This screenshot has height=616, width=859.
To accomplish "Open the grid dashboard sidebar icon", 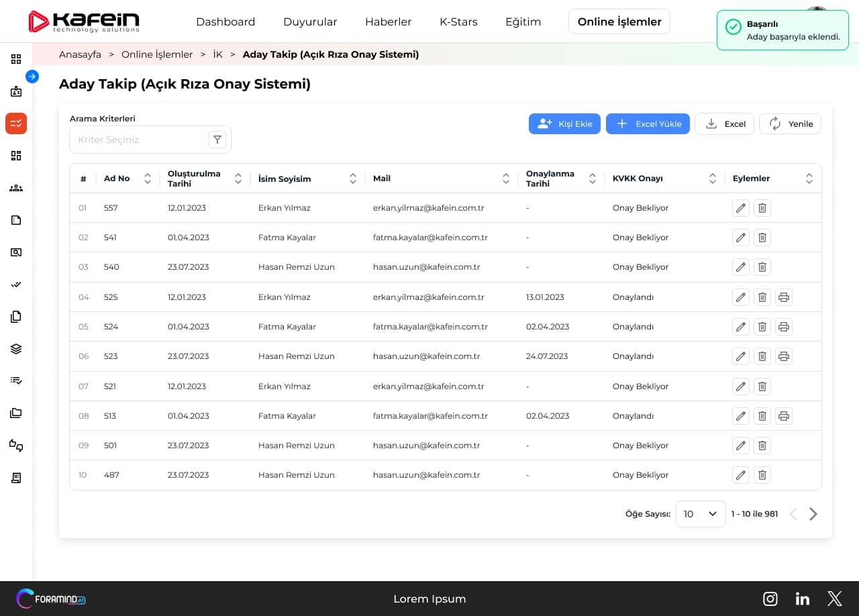I will click(16, 59).
